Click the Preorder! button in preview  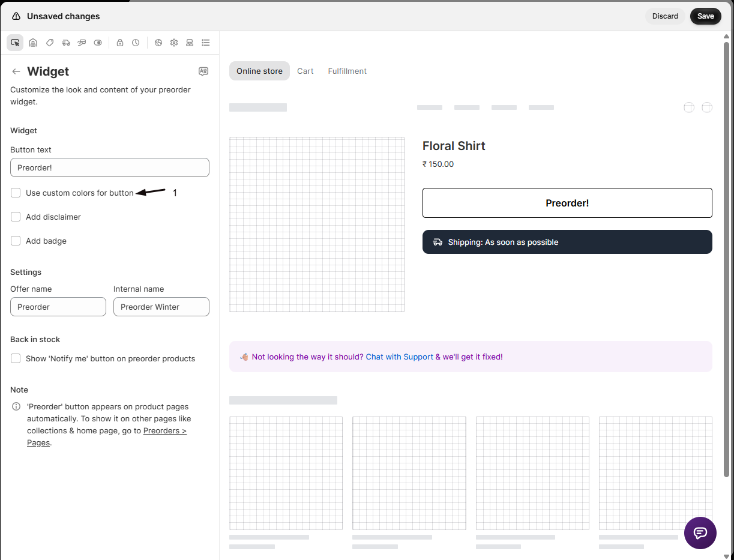pyautogui.click(x=567, y=203)
